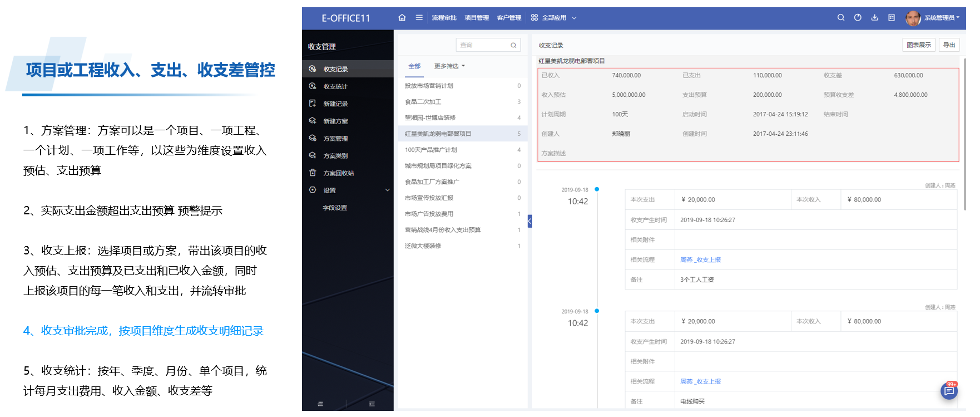Select 泛微大楼装修 in list
The height and width of the screenshot is (417, 980).
[x=463, y=246]
